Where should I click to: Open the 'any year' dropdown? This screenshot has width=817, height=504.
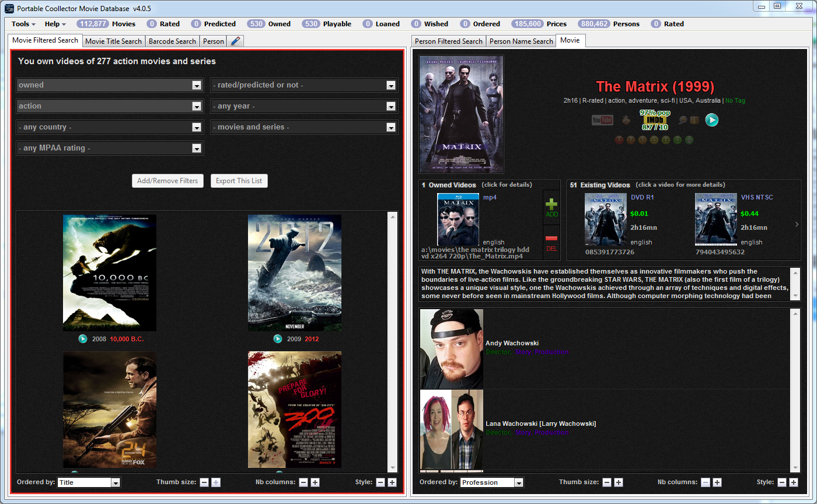click(x=304, y=106)
